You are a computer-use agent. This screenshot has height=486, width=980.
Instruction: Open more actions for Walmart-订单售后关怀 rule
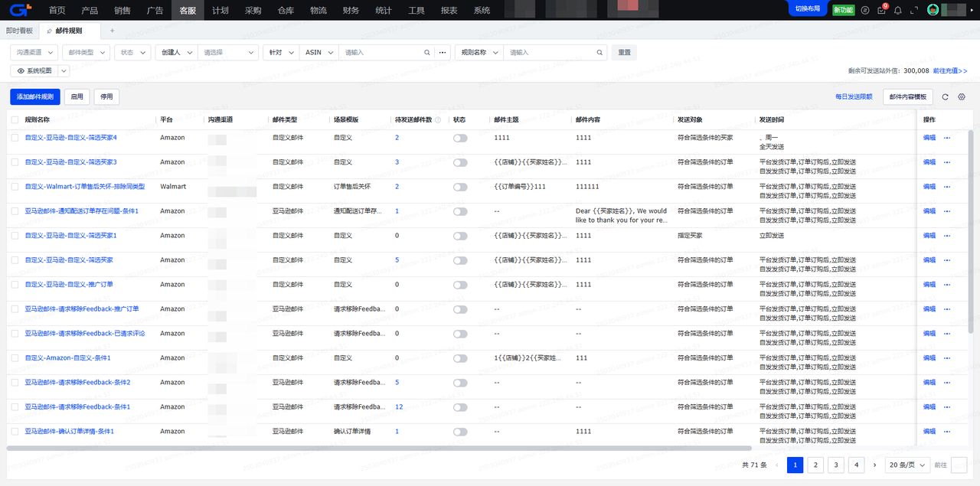[x=947, y=187]
